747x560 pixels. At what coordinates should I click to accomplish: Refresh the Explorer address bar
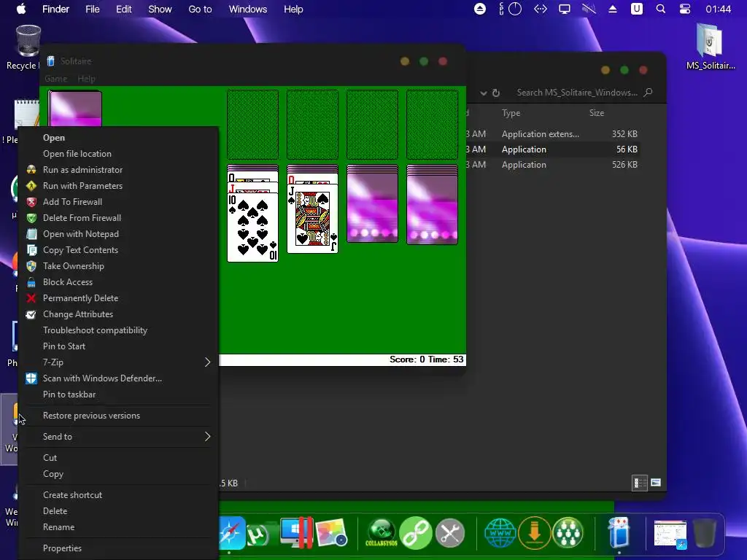pos(496,93)
